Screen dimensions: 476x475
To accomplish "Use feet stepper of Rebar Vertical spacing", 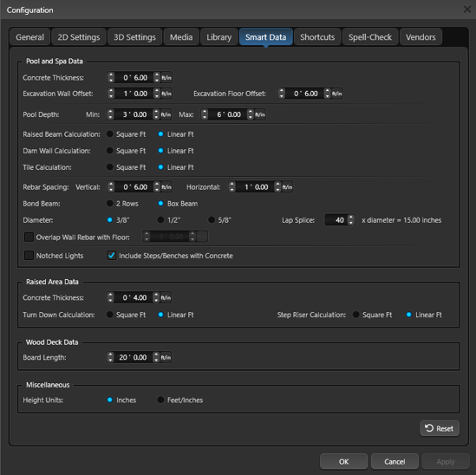I will point(111,187).
